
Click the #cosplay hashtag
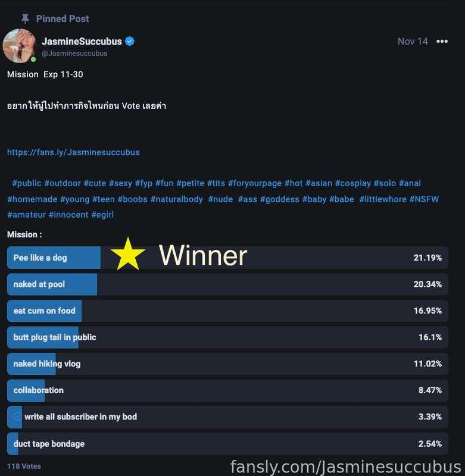[x=353, y=183]
